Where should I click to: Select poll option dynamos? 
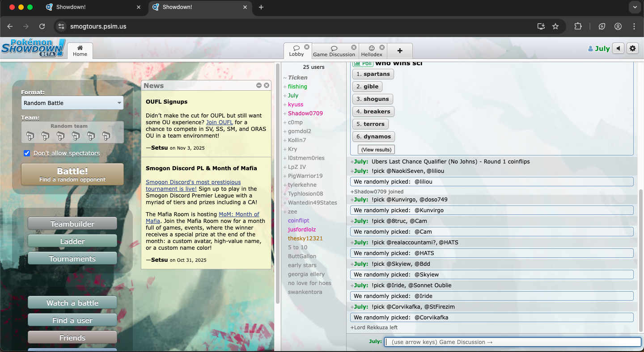tap(373, 137)
